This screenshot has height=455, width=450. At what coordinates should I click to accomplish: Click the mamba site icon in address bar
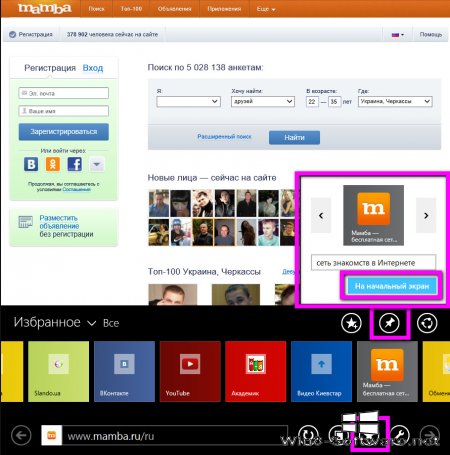52,435
